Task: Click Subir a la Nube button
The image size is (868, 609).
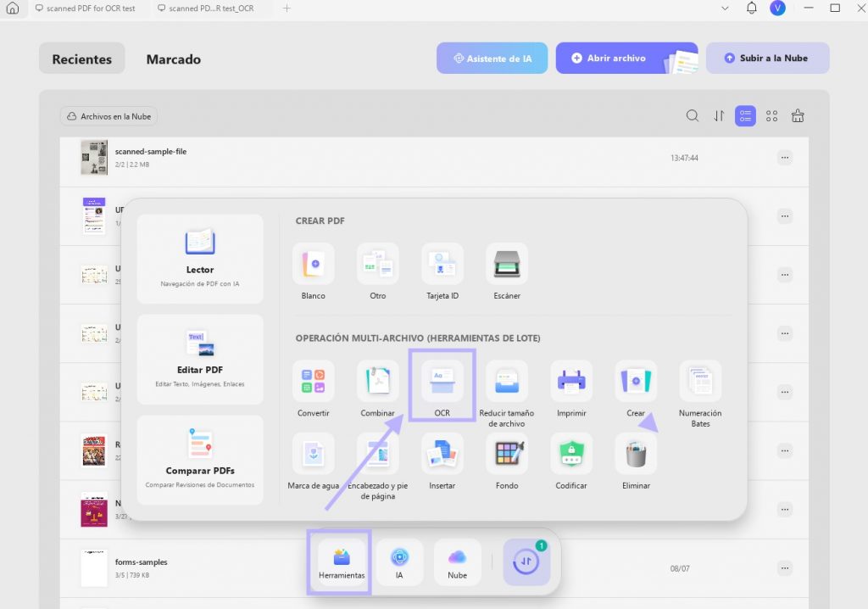Action: [767, 59]
